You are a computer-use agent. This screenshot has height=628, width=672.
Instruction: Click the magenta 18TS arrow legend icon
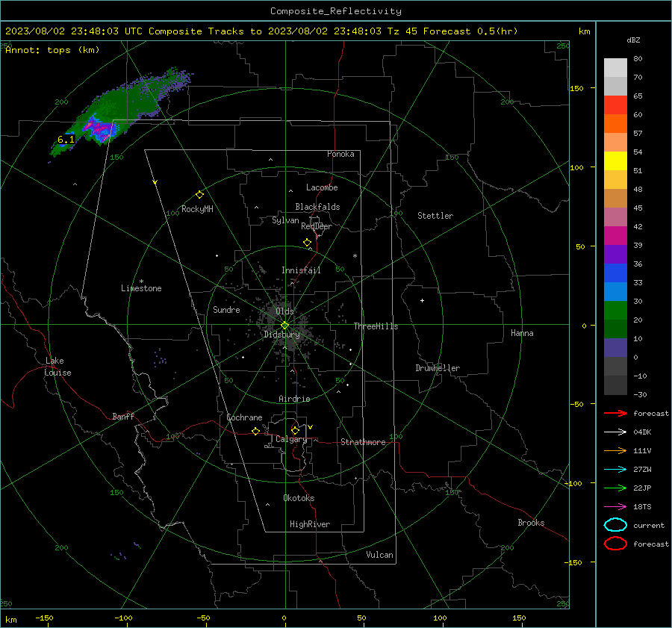click(615, 507)
